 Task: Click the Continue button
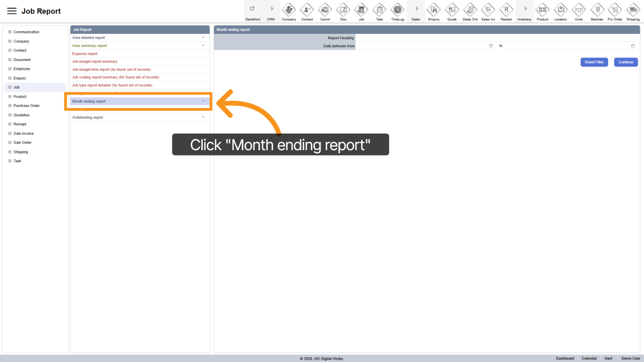pos(626,62)
